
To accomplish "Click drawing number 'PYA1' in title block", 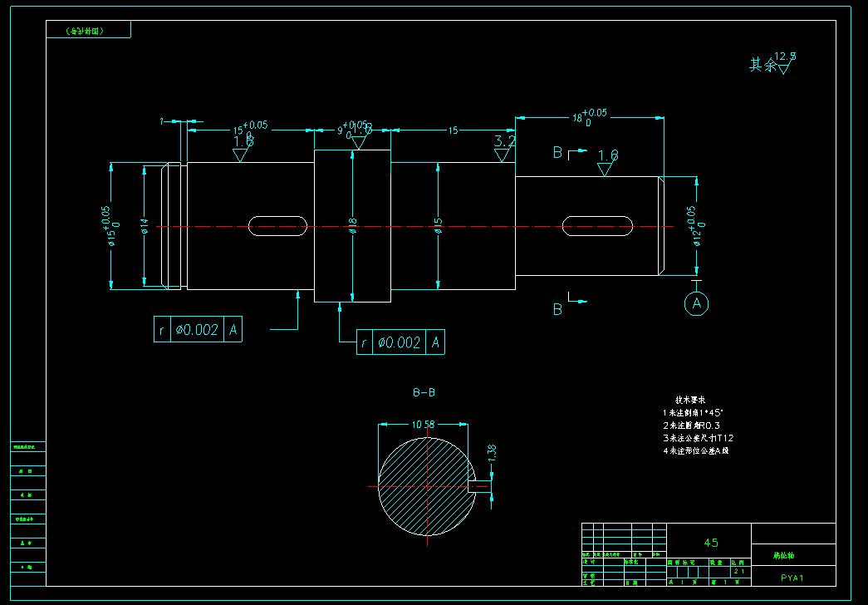I will [792, 578].
